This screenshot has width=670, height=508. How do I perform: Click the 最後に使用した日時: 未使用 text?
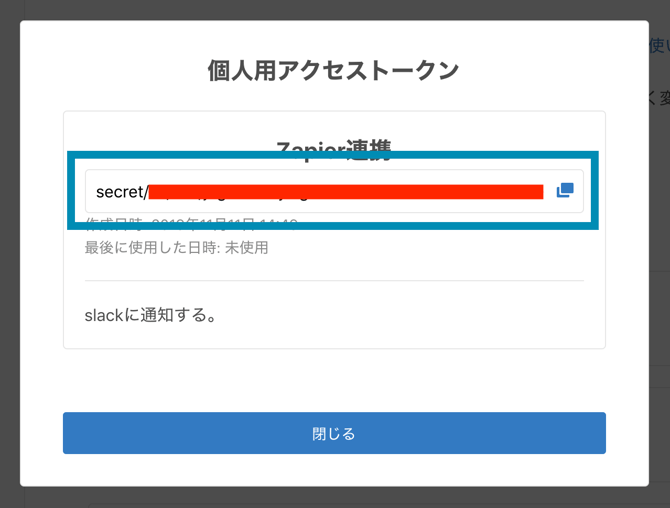tap(176, 247)
